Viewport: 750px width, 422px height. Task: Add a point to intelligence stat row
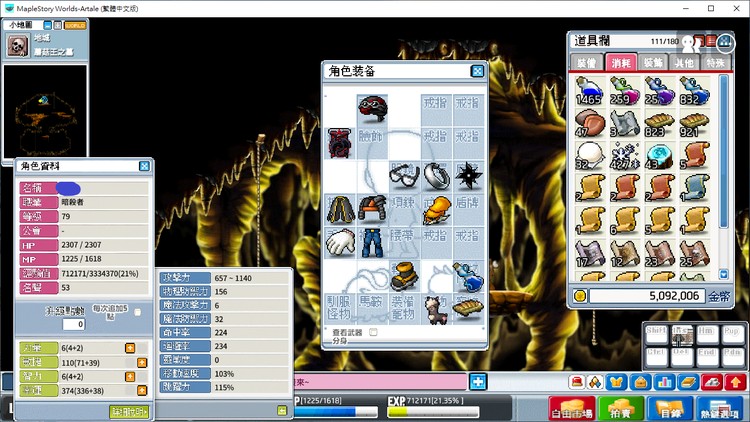130,377
